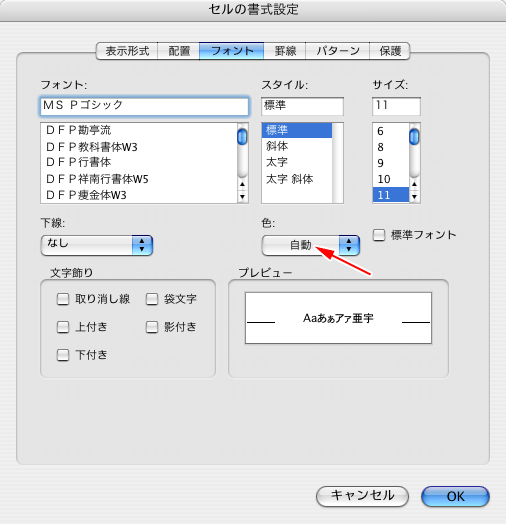Switch to the 罫線 tab

285,51
